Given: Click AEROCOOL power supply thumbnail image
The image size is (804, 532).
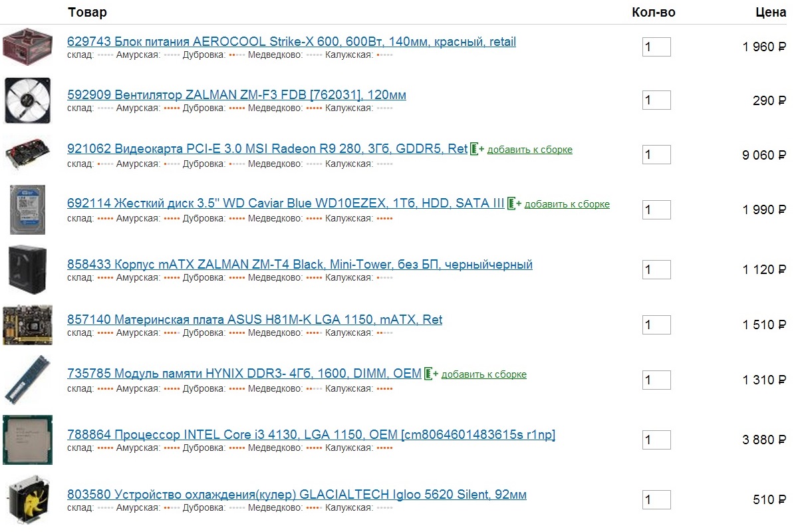Looking at the screenshot, I should pos(27,46).
